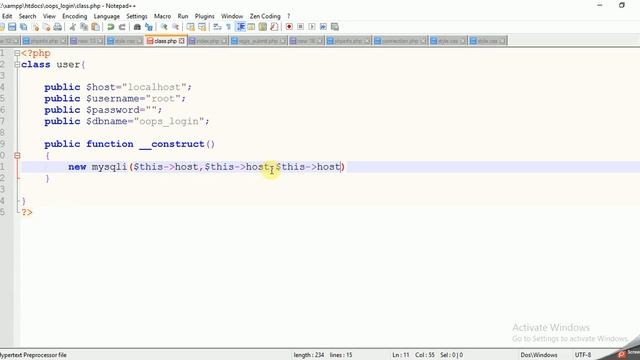
Task: Open the Macro menu
Action: pos(162,16)
